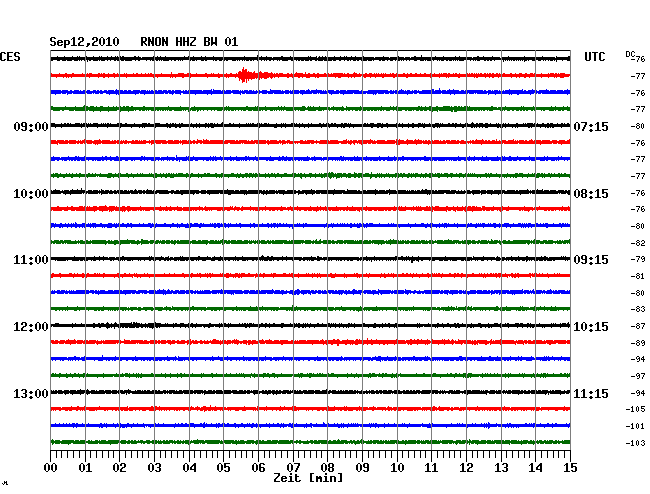
Task: Click the DC offset value -105
Action: click(x=635, y=410)
